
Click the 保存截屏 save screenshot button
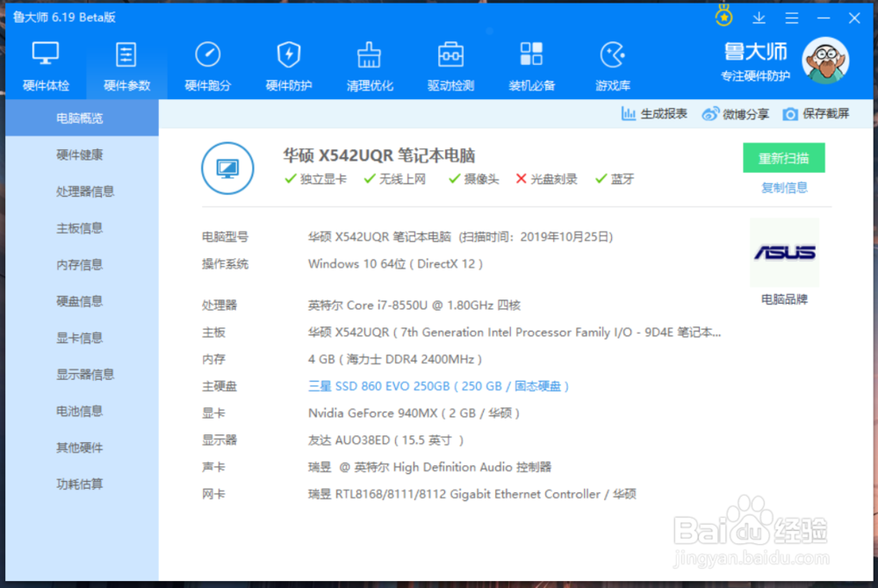[x=816, y=114]
